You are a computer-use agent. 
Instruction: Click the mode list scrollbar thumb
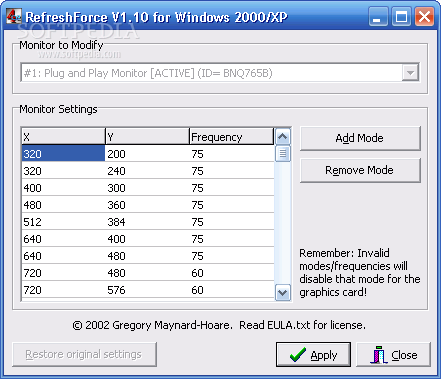click(283, 154)
